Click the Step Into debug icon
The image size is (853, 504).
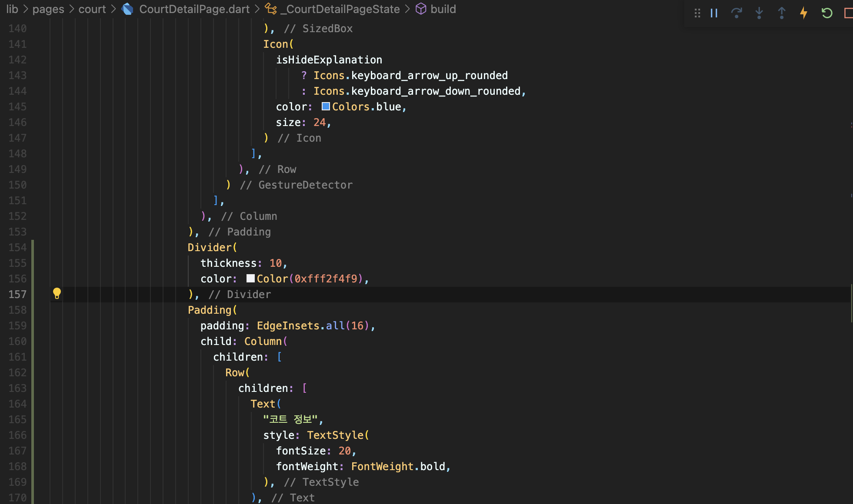(759, 13)
